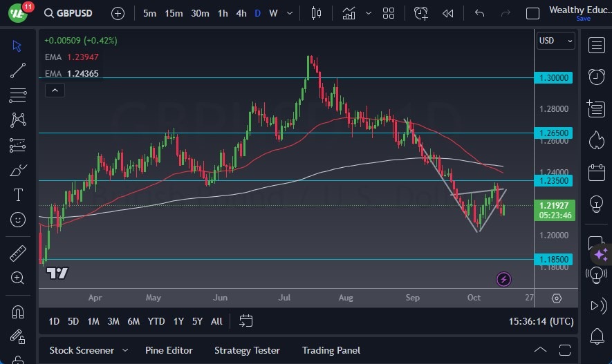Expand the indicators dropdown arrow
The height and width of the screenshot is (364, 612).
point(369,13)
